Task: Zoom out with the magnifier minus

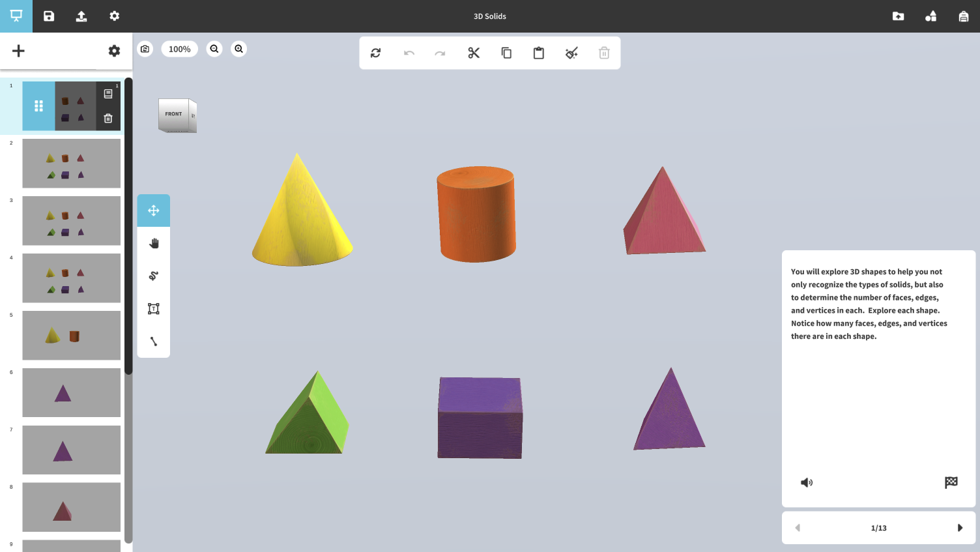Action: pyautogui.click(x=214, y=49)
